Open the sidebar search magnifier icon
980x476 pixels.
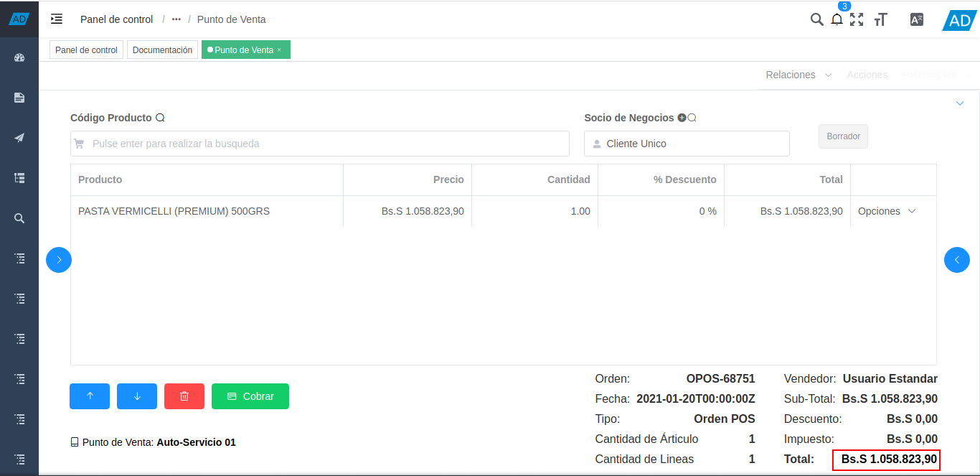pyautogui.click(x=19, y=218)
